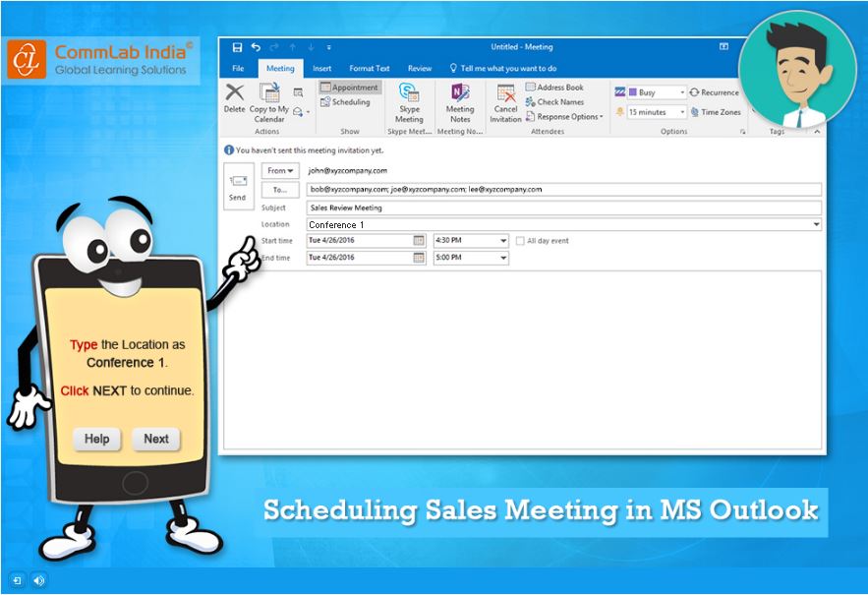Open the 4:30 PM start time dropdown
868x595 pixels.
pyautogui.click(x=503, y=240)
